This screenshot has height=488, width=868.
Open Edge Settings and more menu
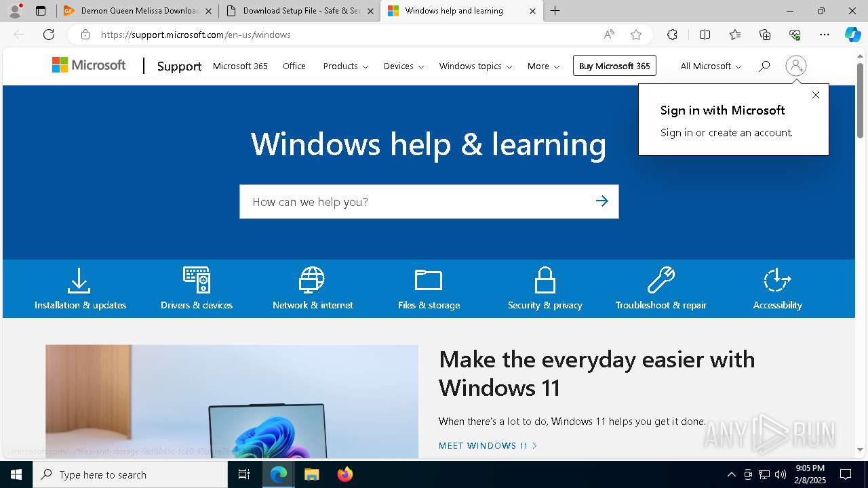click(825, 35)
